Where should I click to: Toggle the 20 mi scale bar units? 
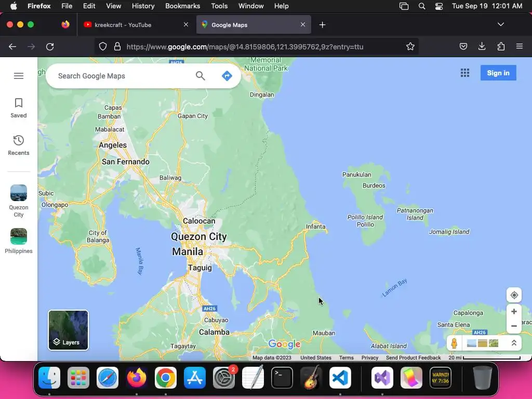click(485, 357)
